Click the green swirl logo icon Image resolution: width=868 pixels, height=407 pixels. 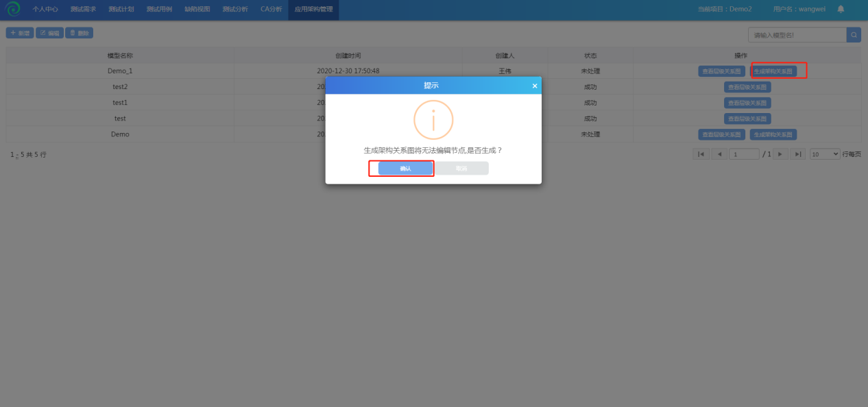point(13,9)
